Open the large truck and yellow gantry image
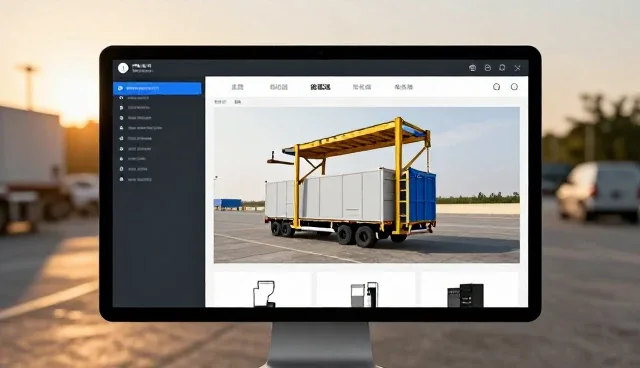The width and height of the screenshot is (640, 368). (367, 185)
